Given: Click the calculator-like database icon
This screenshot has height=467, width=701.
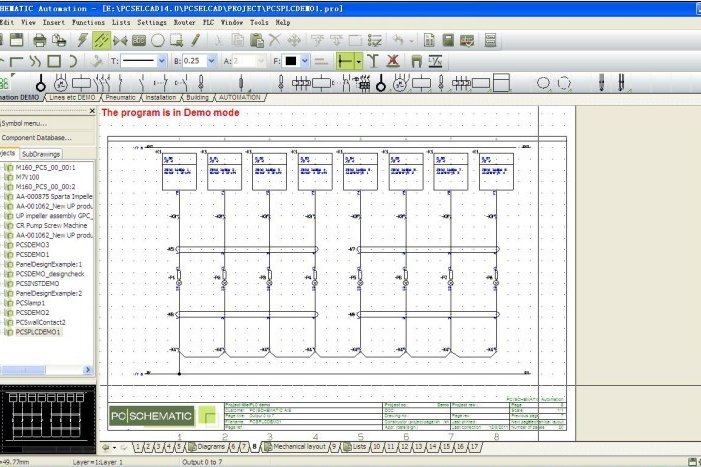Looking at the screenshot, I should (448, 40).
